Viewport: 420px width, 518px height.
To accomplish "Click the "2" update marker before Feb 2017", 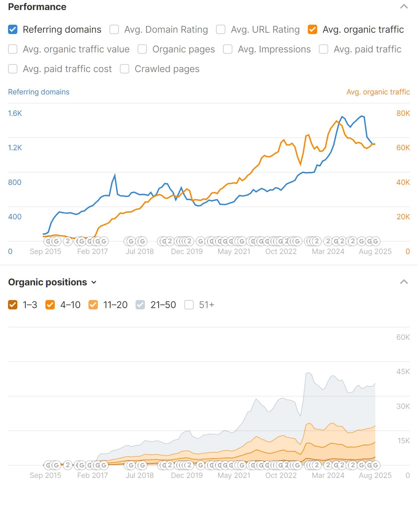I will 68,241.
